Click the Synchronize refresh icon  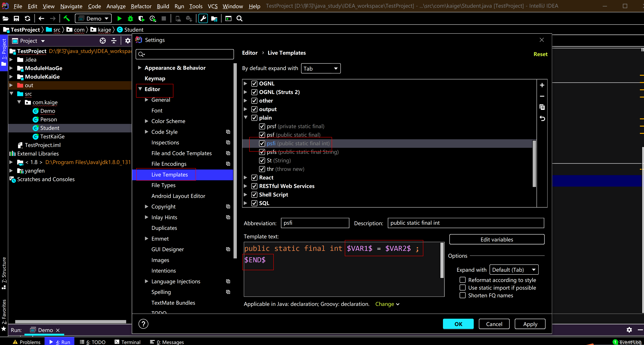pyautogui.click(x=28, y=18)
